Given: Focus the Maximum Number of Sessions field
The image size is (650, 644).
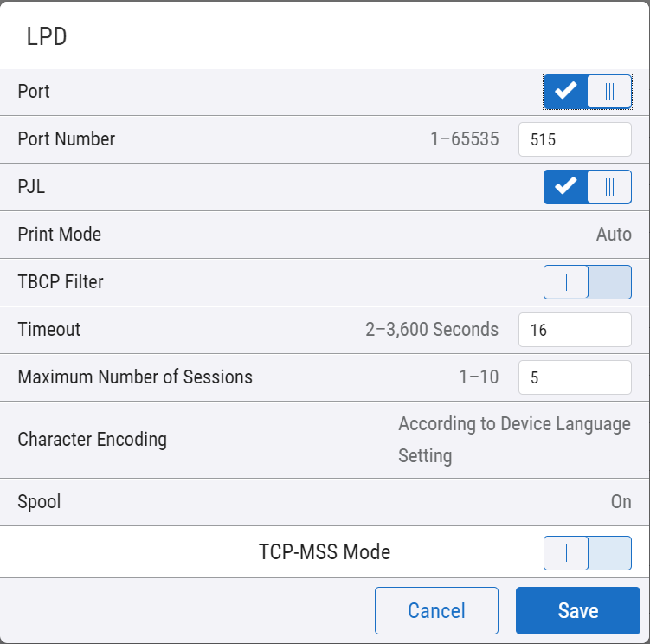Looking at the screenshot, I should click(x=575, y=377).
